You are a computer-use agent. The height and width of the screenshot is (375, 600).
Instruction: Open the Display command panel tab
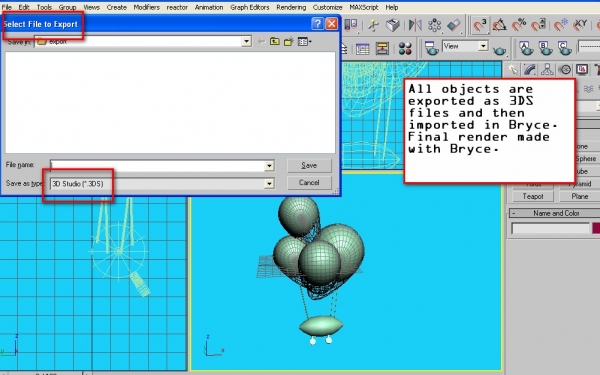coord(582,69)
